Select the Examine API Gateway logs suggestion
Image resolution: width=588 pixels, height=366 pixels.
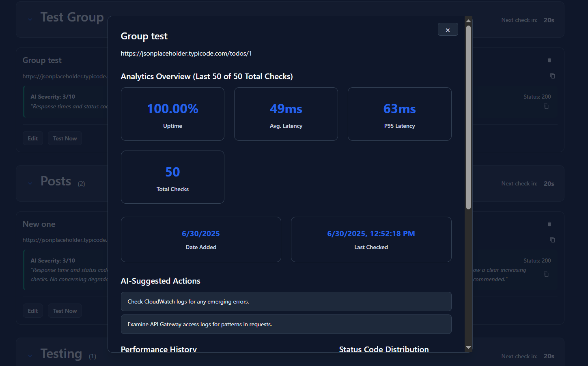click(286, 324)
